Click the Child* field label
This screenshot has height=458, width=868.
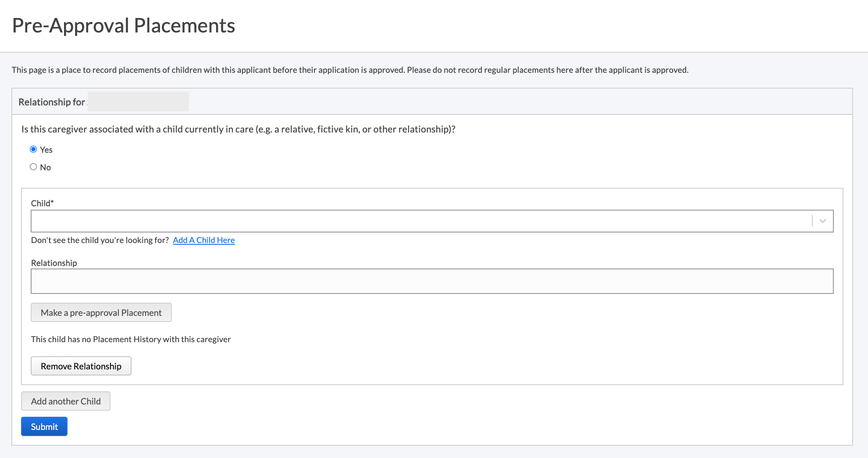pos(42,203)
